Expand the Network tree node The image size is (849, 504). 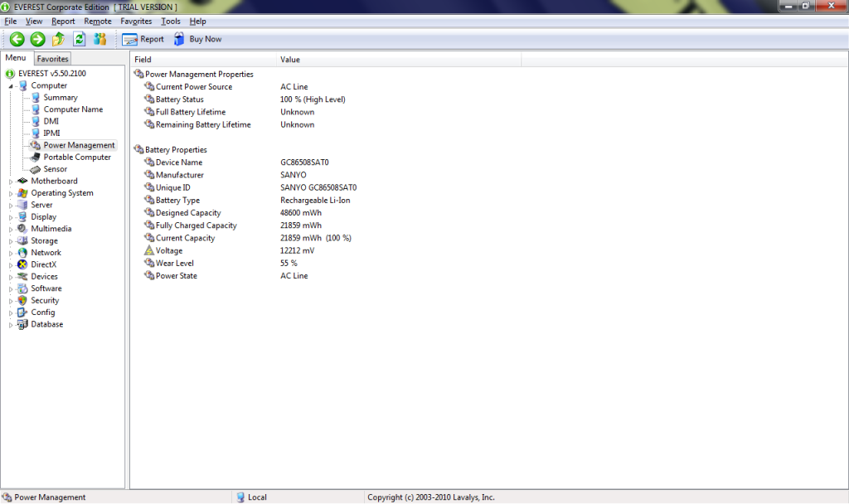click(10, 253)
